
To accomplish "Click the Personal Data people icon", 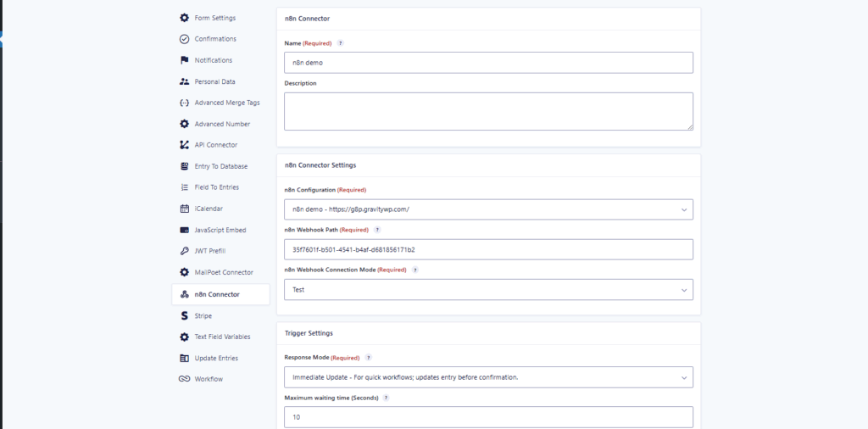I will point(185,81).
